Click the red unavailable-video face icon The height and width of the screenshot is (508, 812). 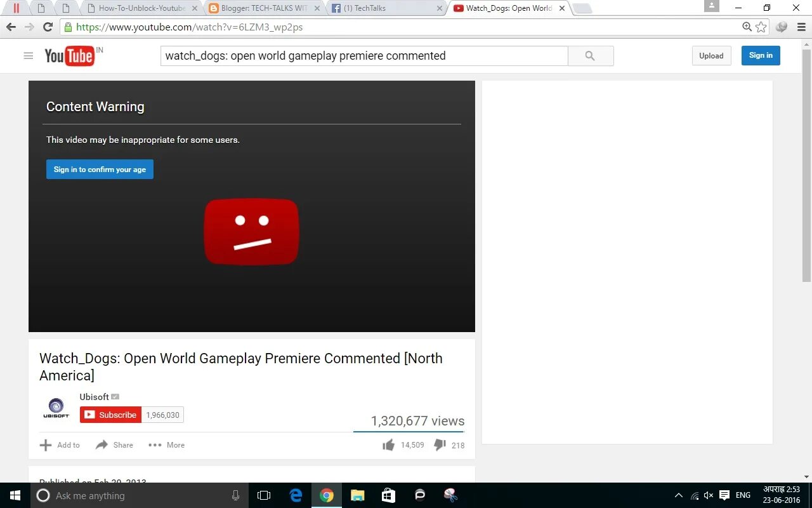251,232
